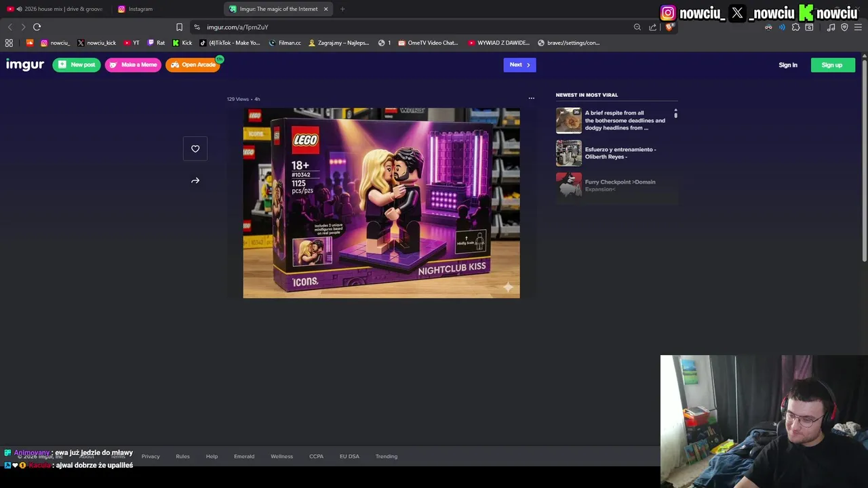Screen dimensions: 868x488
Task: Click the share icon in address bar
Action: [652, 27]
